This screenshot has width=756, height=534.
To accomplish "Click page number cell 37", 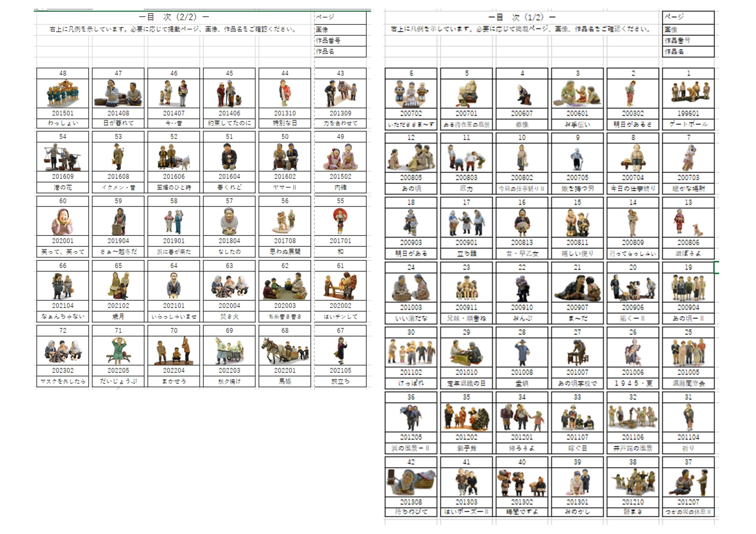I will point(688,462).
